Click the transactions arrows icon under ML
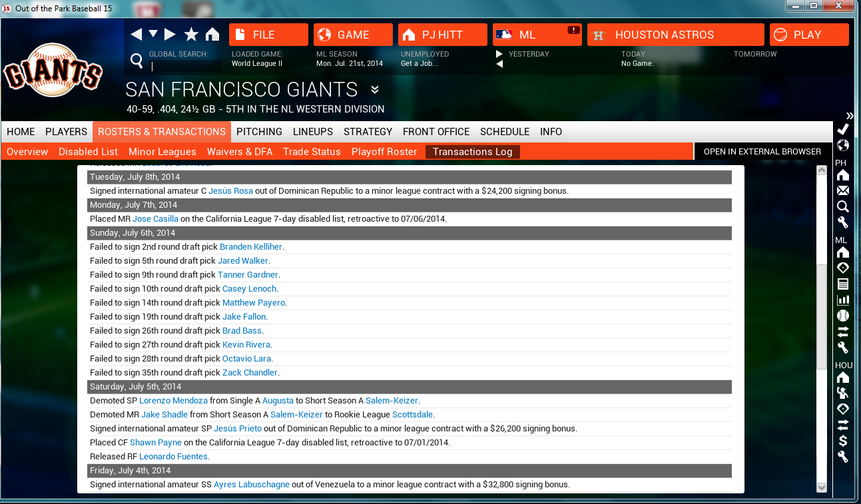The height and width of the screenshot is (504, 861). [x=842, y=332]
